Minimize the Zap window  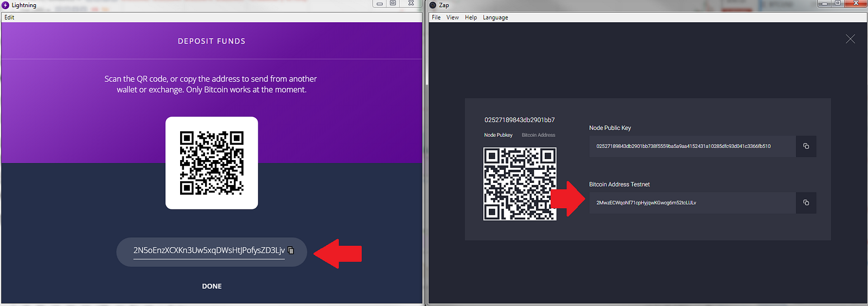(x=825, y=3)
